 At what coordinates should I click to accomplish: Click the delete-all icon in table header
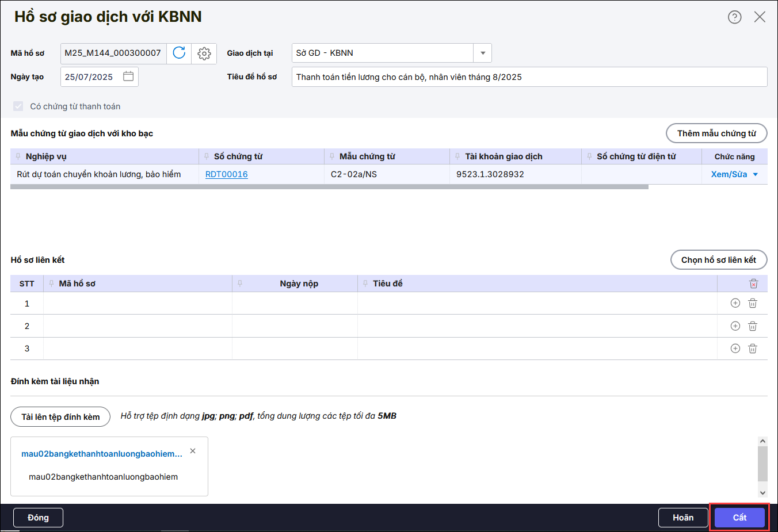click(x=753, y=284)
